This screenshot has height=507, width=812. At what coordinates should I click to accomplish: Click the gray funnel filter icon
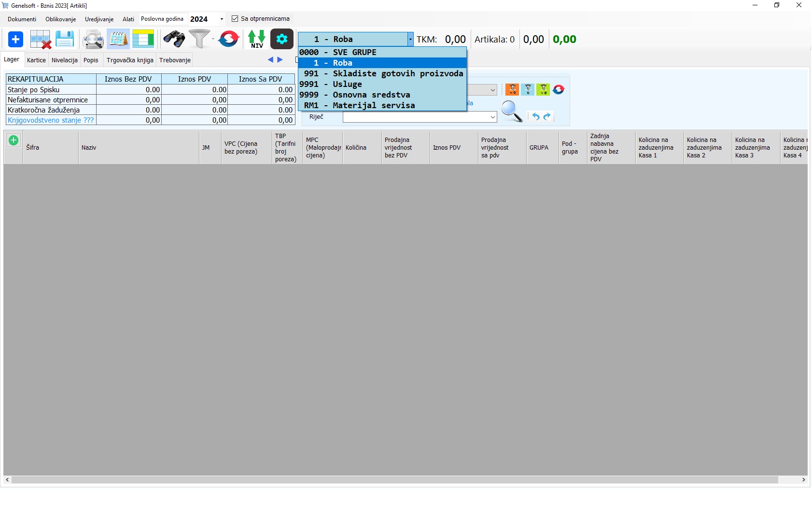coord(199,39)
